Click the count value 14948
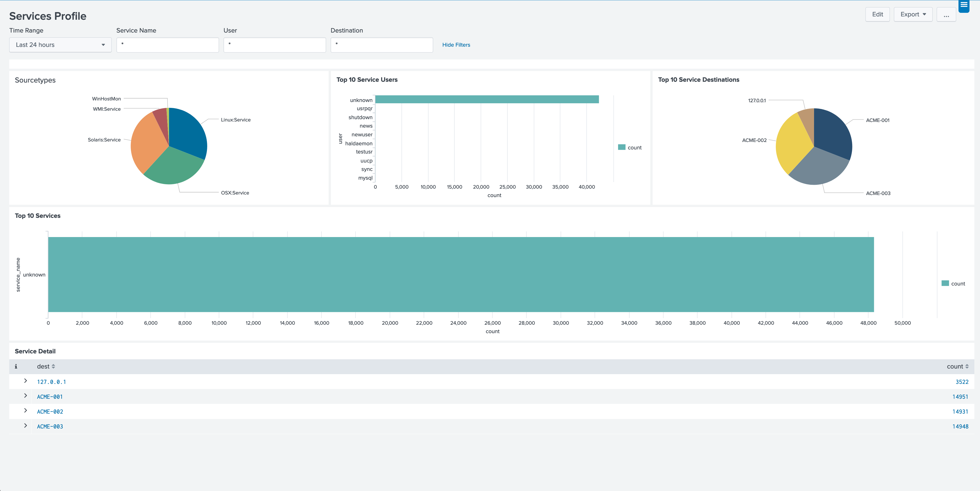 pyautogui.click(x=960, y=426)
